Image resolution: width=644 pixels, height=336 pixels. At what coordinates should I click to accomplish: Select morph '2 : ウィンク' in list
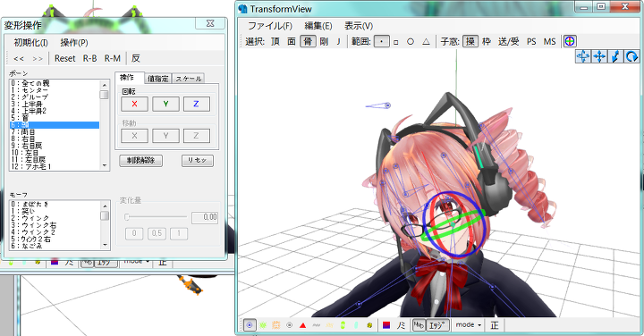55,218
